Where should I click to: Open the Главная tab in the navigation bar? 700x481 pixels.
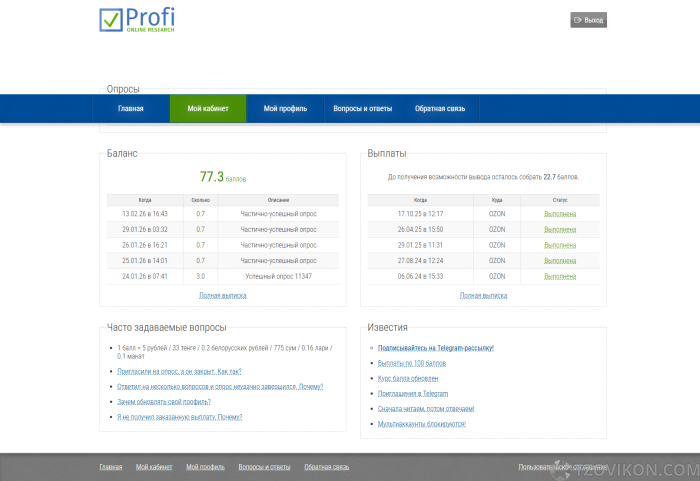(x=131, y=109)
